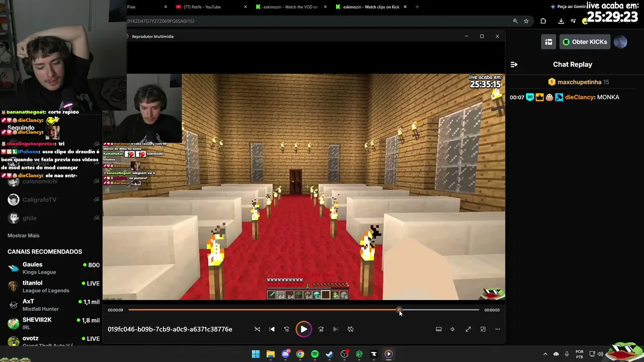
Task: Open Steam from the taskbar
Action: [x=330, y=354]
